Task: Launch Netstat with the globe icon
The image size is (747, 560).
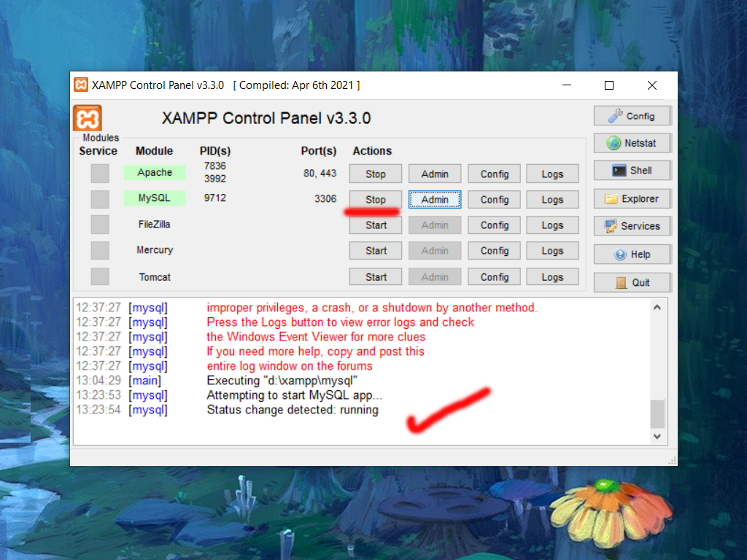Action: [x=632, y=143]
